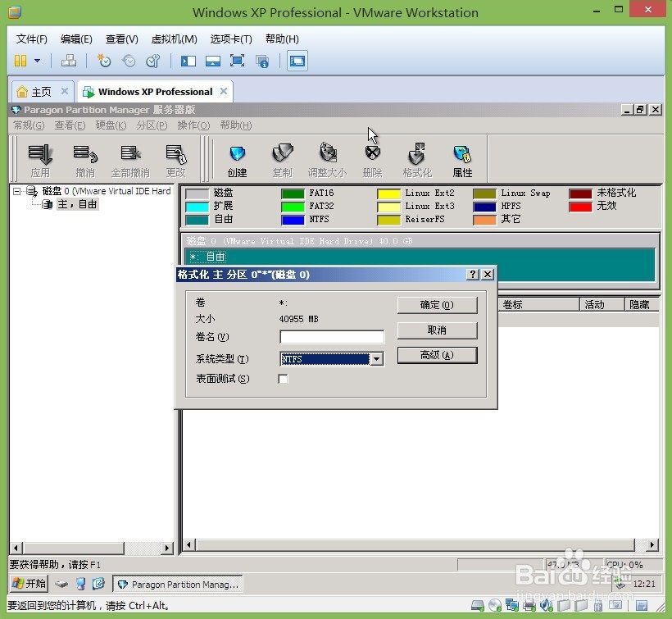
Task: Click the 删除 delete partition icon
Action: click(372, 161)
